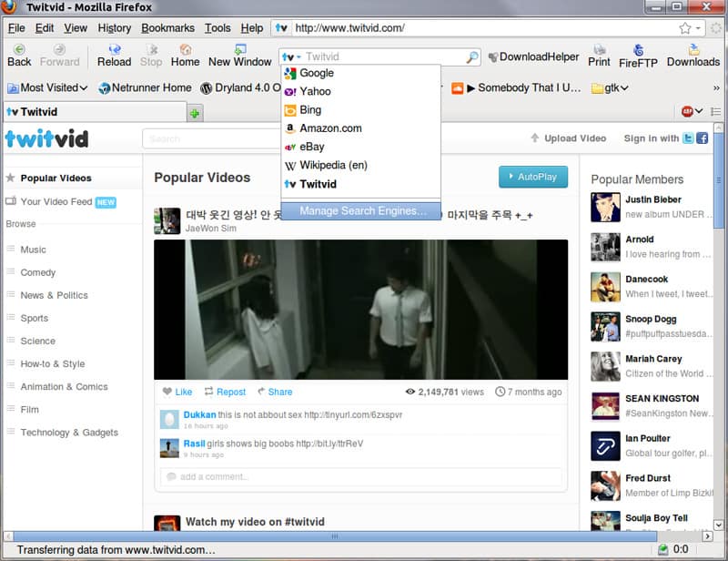Open the File menu
Image resolution: width=728 pixels, height=561 pixels.
click(16, 28)
